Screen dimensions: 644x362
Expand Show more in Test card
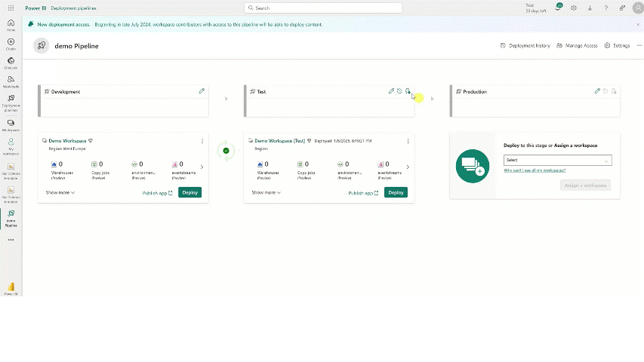[266, 192]
